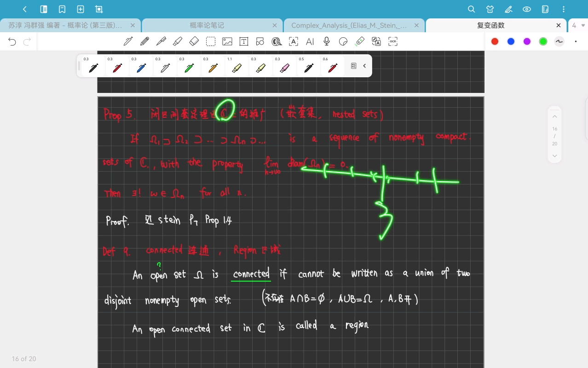Tap the pen edit mode icon in top bar

(x=508, y=9)
